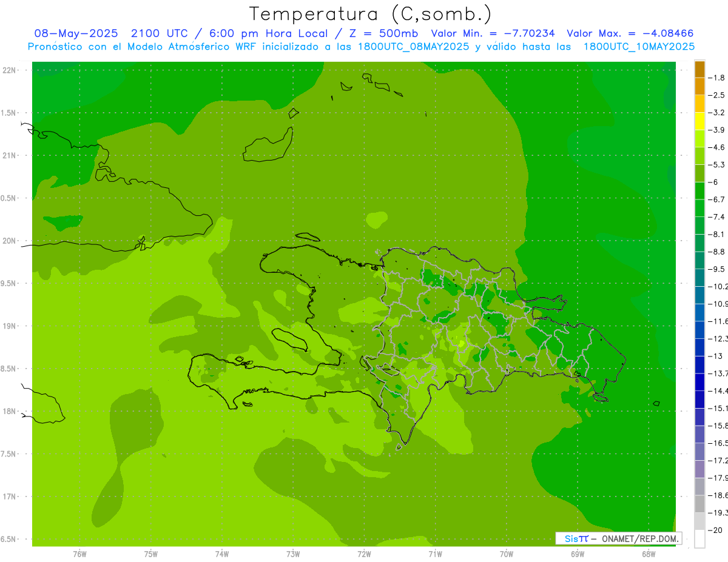Screen dimensions: 728x562
Task: Click the "2100 UTC" time label
Action: click(159, 33)
